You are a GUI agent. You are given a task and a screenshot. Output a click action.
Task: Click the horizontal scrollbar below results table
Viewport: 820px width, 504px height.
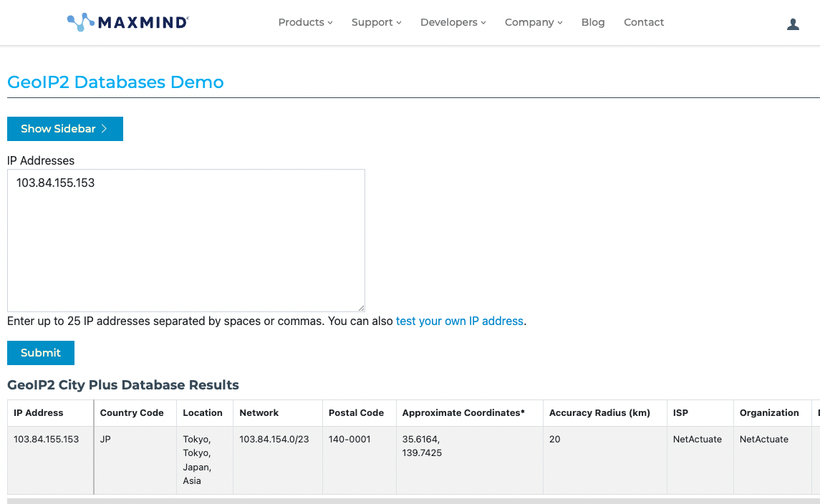click(413, 501)
